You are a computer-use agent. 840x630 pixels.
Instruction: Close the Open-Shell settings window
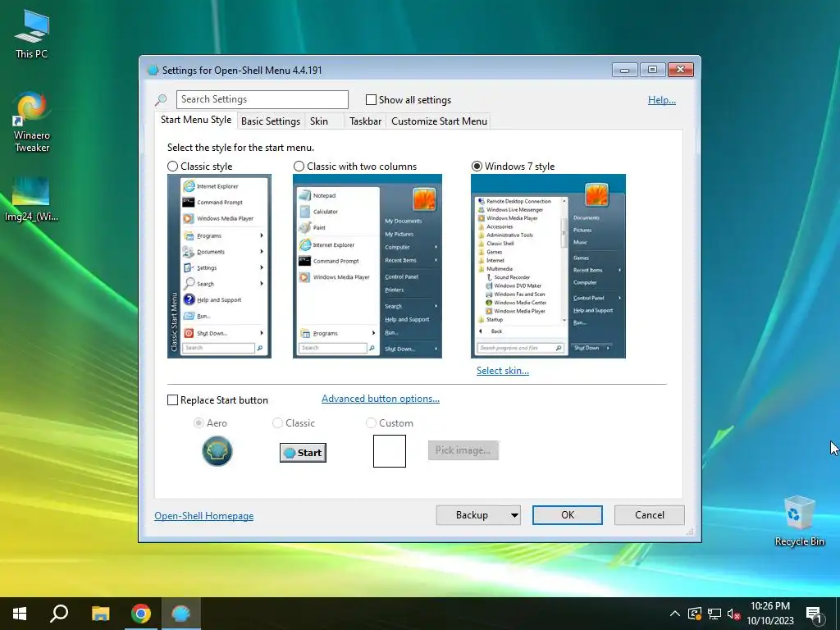coord(680,70)
